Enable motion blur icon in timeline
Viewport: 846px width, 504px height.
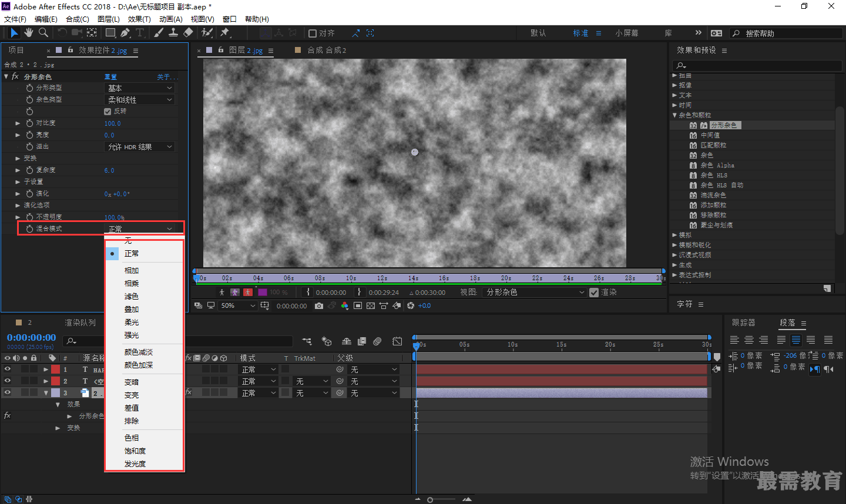(x=377, y=341)
